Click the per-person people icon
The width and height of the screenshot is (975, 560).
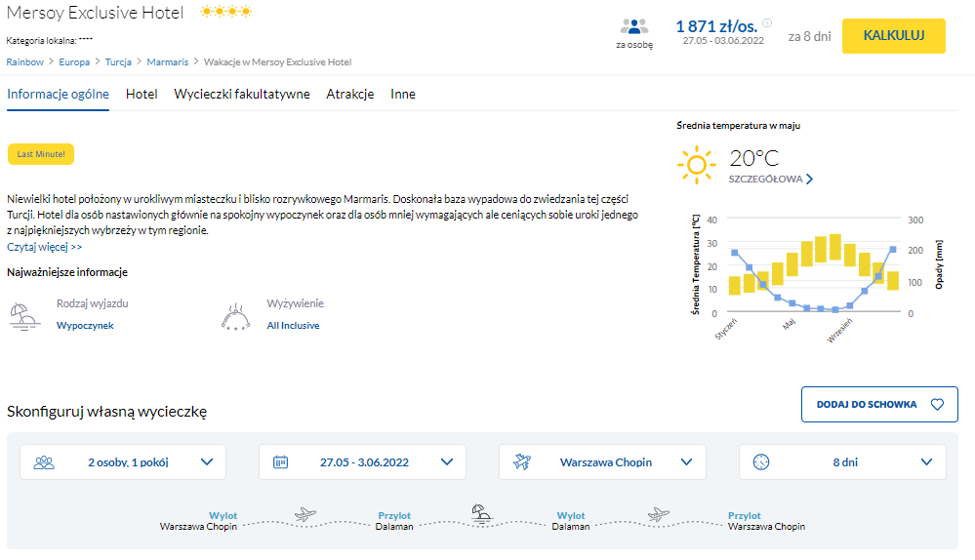tap(633, 27)
